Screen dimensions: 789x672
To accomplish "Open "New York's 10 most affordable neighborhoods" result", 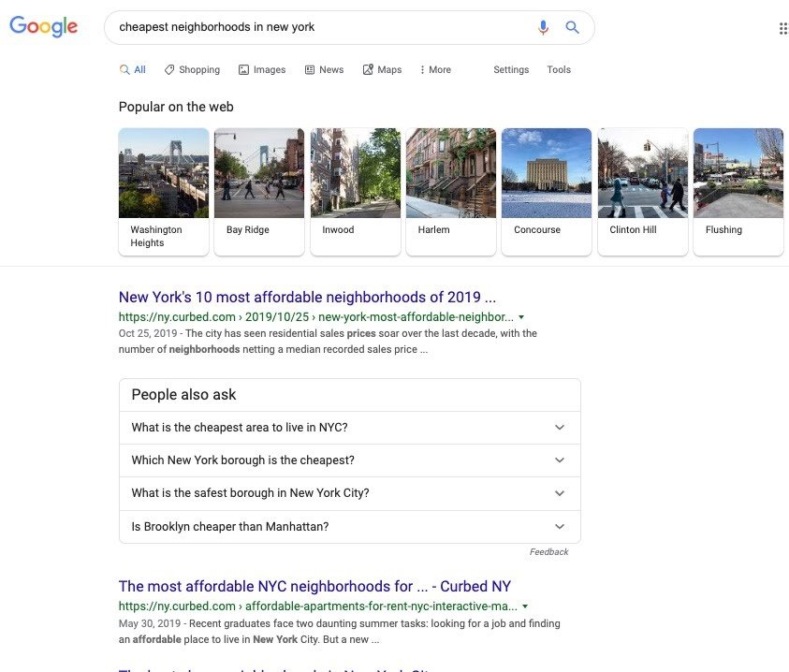I will [307, 297].
